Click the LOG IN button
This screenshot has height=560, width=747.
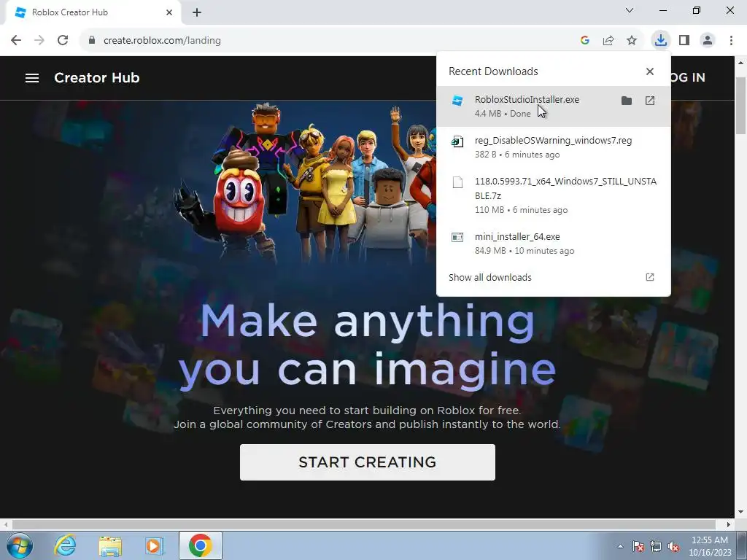pos(687,77)
